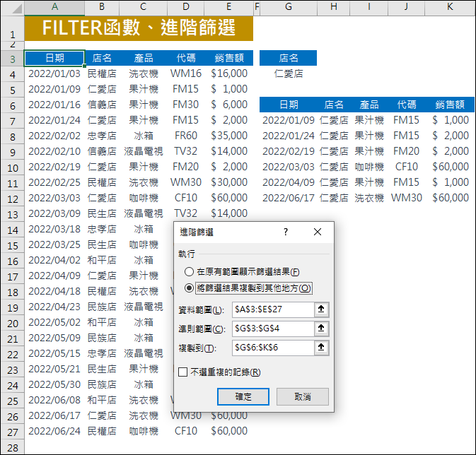This screenshot has height=455, width=476.
Task: Cancel with the 取消 button
Action: (303, 397)
